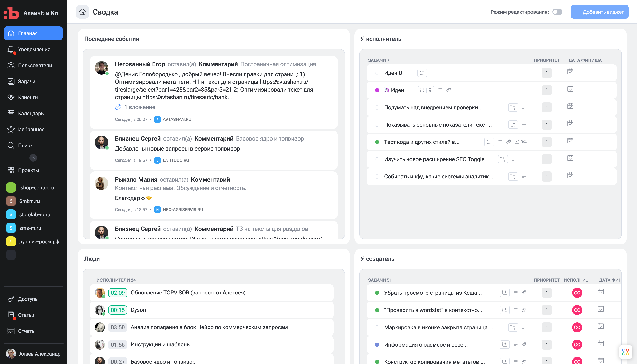Image resolution: width=637 pixels, height=364 pixels.
Task: Open the colored dots widget at bottom right
Action: pyautogui.click(x=625, y=352)
